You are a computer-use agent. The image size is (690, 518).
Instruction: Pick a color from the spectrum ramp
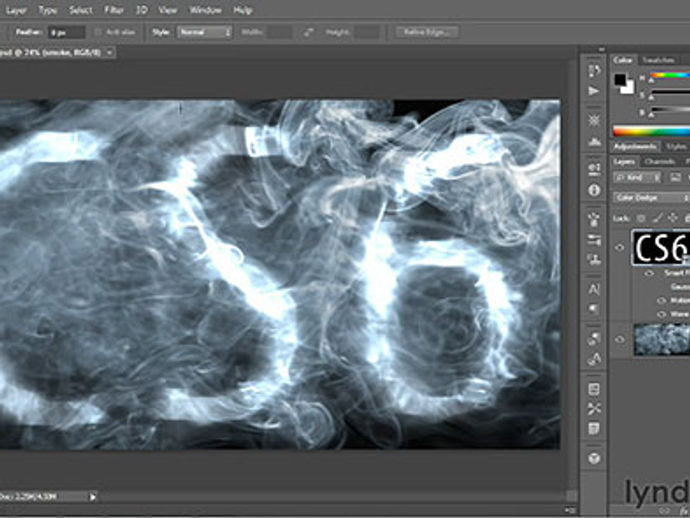651,131
